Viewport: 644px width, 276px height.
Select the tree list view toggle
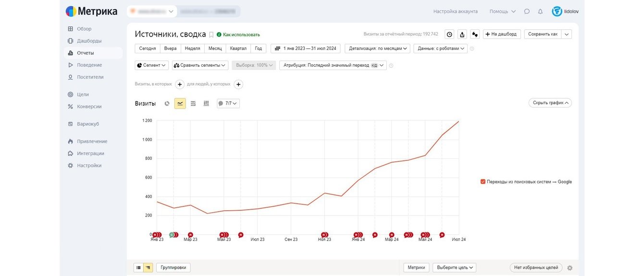[148, 267]
